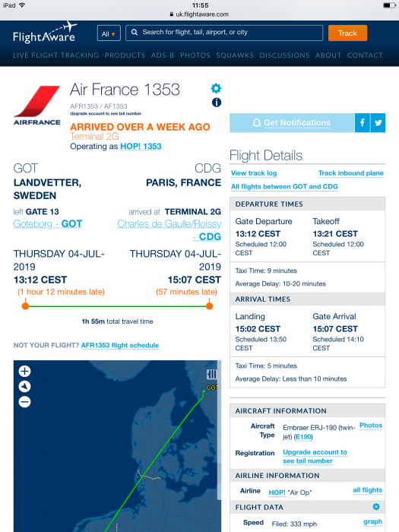
Task: Zoom in on the flight map
Action: tap(24, 371)
